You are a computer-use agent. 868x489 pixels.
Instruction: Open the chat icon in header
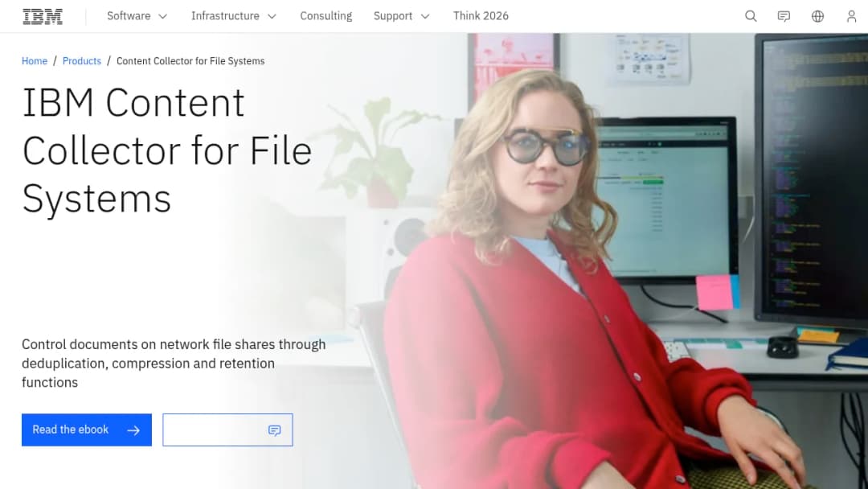click(784, 16)
